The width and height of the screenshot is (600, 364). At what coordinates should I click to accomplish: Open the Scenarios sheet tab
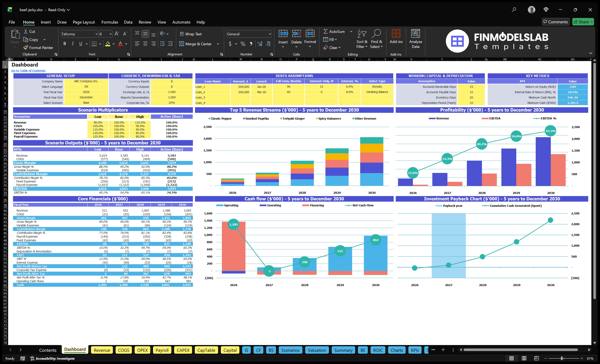pyautogui.click(x=290, y=350)
